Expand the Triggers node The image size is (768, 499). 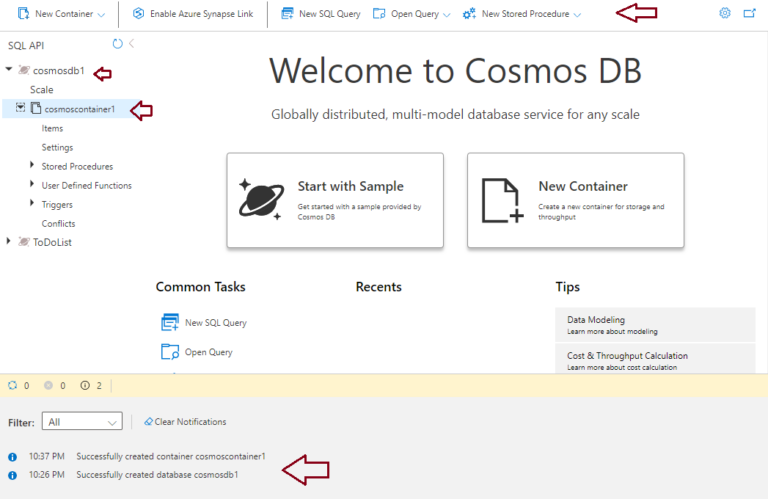(32, 204)
